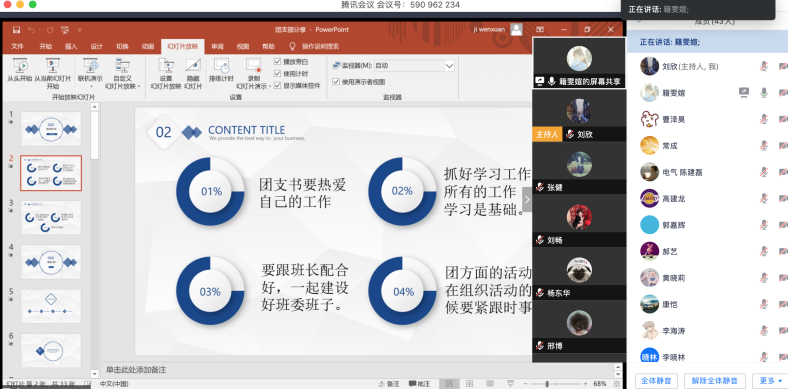Uncheck the 播放旁白 checkbox
This screenshot has width=788, height=389.
coord(277,62)
